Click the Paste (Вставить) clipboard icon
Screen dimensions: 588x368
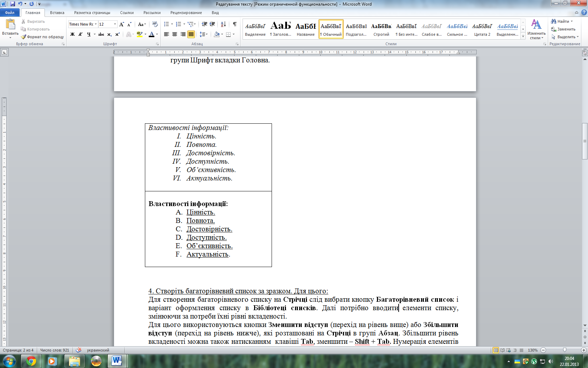click(x=10, y=24)
